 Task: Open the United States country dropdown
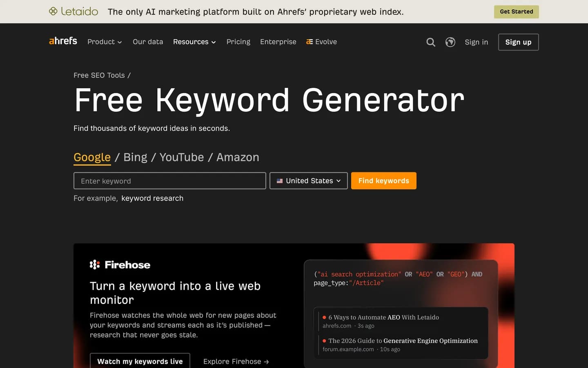click(309, 181)
